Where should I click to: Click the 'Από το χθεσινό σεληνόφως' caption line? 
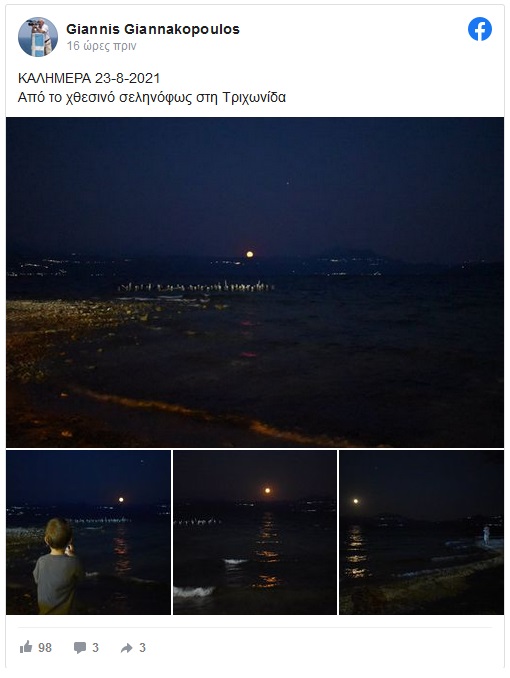point(152,97)
